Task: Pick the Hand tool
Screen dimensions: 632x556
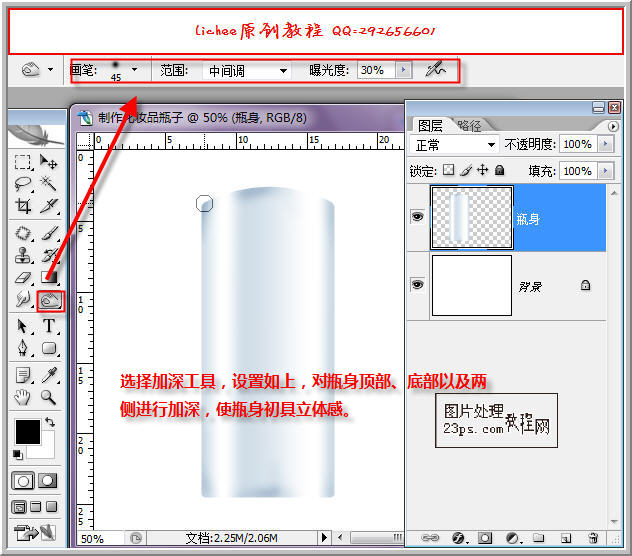Action: 23,397
